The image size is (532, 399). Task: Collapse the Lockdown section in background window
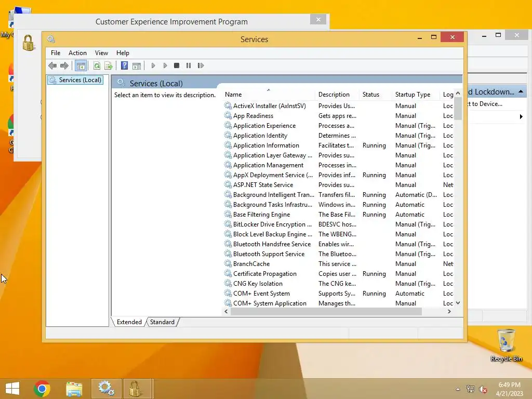click(521, 92)
